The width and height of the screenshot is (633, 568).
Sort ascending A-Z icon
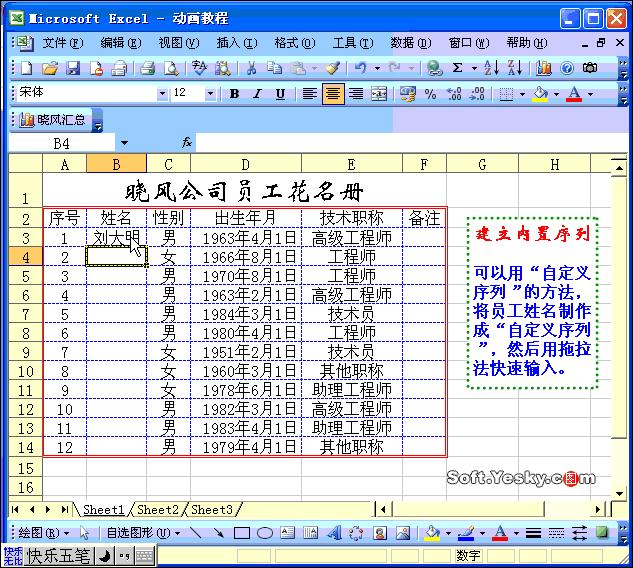point(491,68)
